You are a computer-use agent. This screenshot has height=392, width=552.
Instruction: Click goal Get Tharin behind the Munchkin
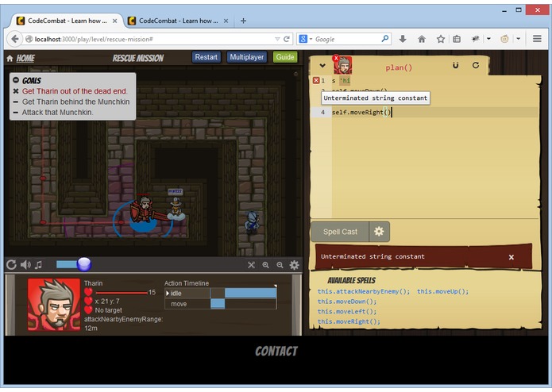(75, 102)
